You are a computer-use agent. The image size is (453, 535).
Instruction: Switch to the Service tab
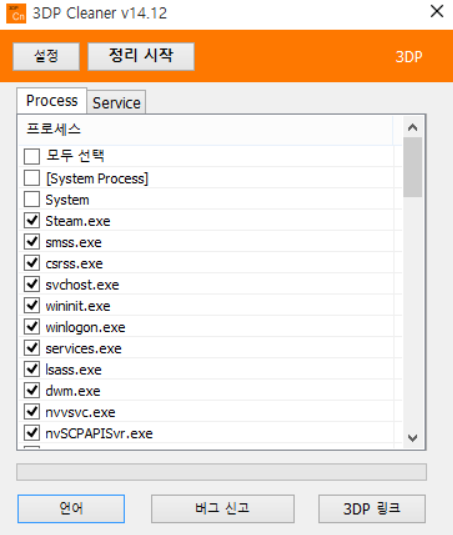pyautogui.click(x=116, y=103)
